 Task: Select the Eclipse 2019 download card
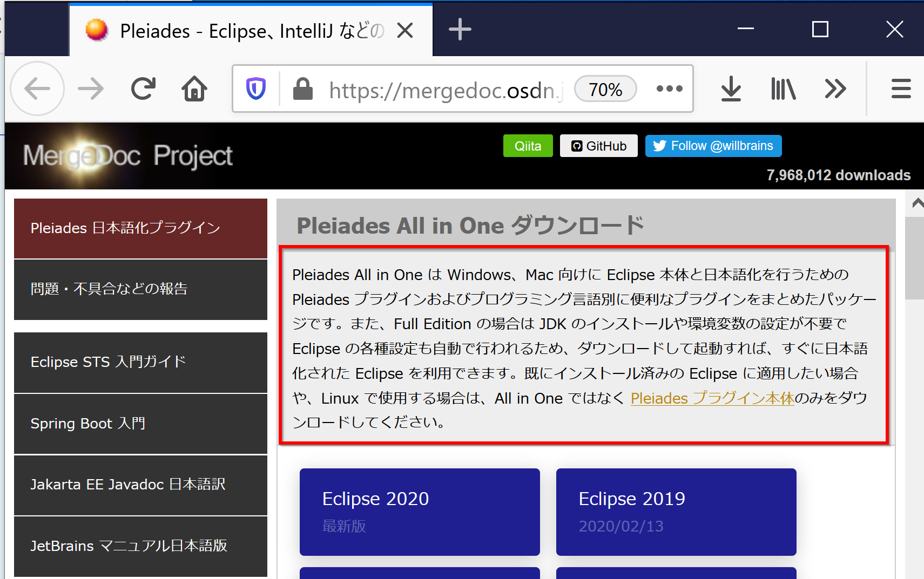pyautogui.click(x=676, y=512)
